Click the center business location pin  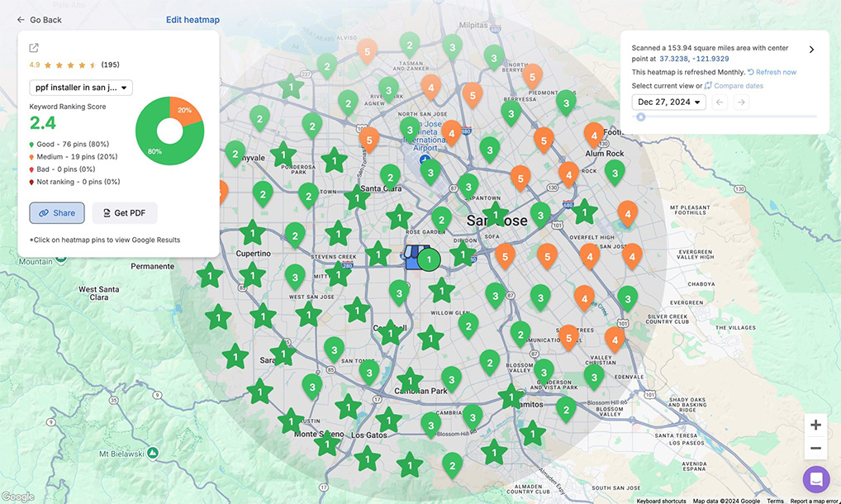click(428, 259)
